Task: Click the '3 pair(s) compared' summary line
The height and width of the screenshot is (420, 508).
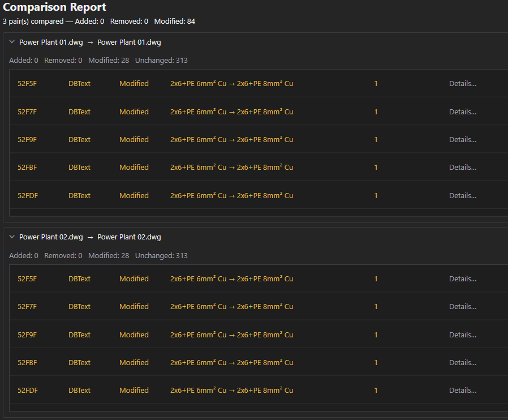Action: pos(99,22)
